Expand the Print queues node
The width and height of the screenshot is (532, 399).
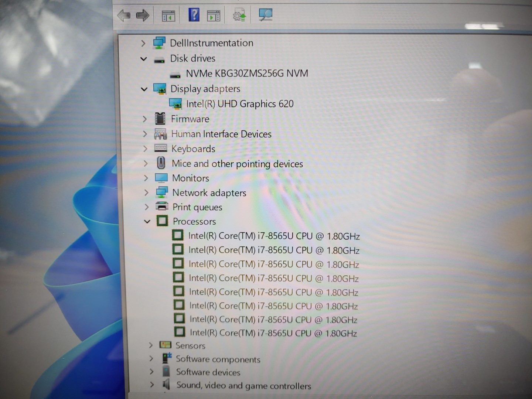click(147, 207)
